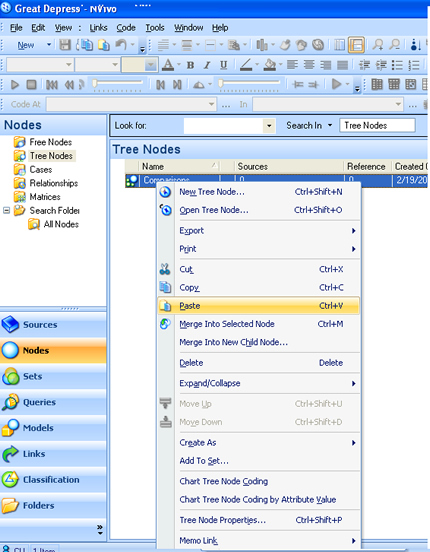This screenshot has height=552, width=430.
Task: Open the font size combo box
Action: coord(98,65)
